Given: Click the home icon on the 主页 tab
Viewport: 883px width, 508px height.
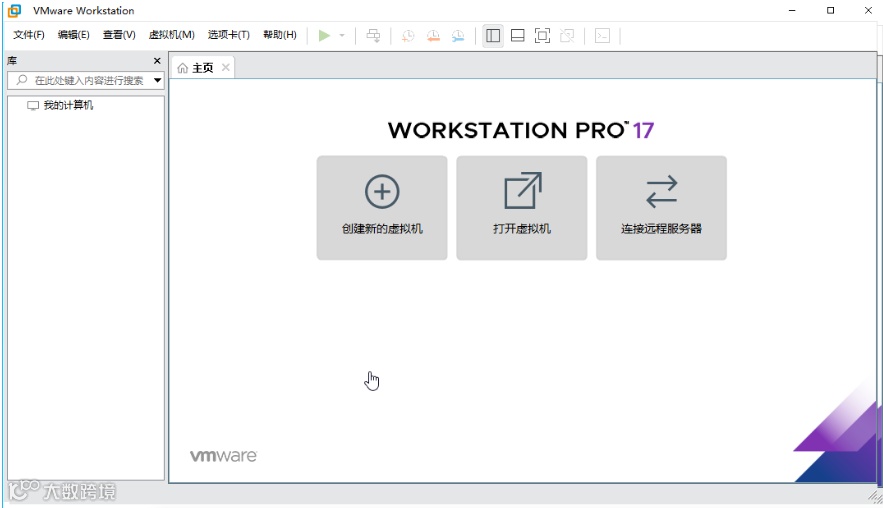Looking at the screenshot, I should coord(182,68).
